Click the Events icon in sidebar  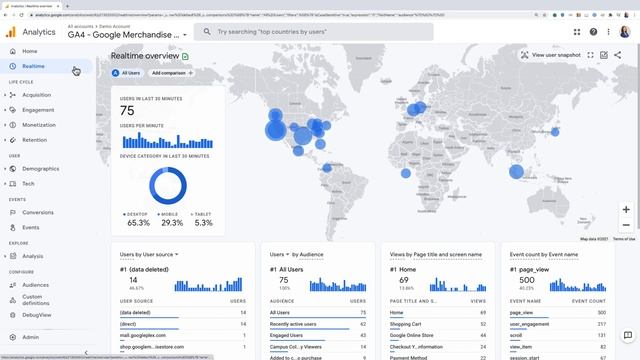click(x=13, y=227)
